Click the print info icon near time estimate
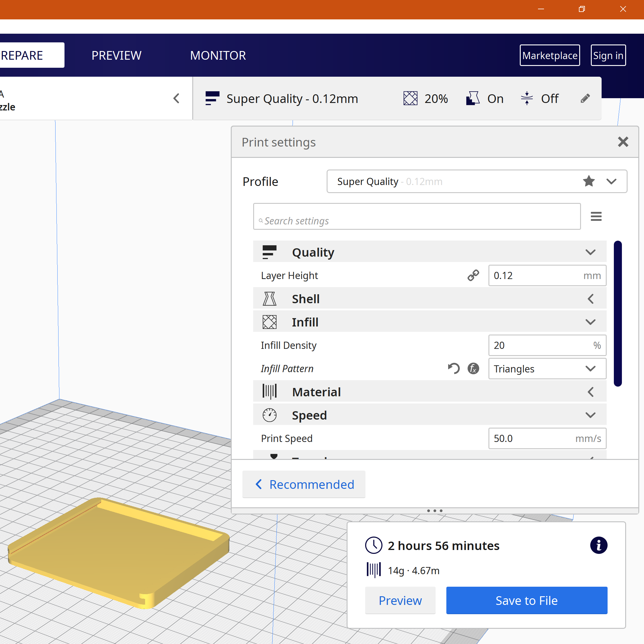Screen dimensions: 644x644 coord(598,545)
